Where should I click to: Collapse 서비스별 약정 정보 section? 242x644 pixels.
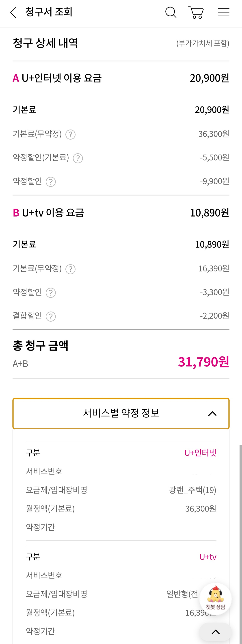[121, 413]
